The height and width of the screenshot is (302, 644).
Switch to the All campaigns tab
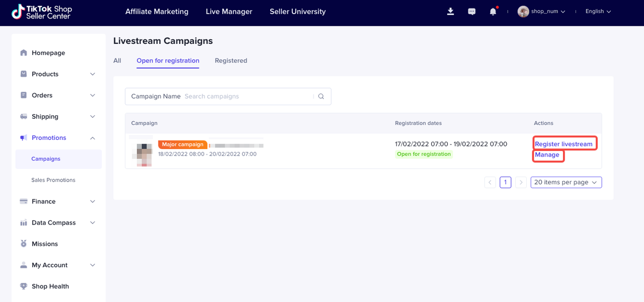pos(117,61)
